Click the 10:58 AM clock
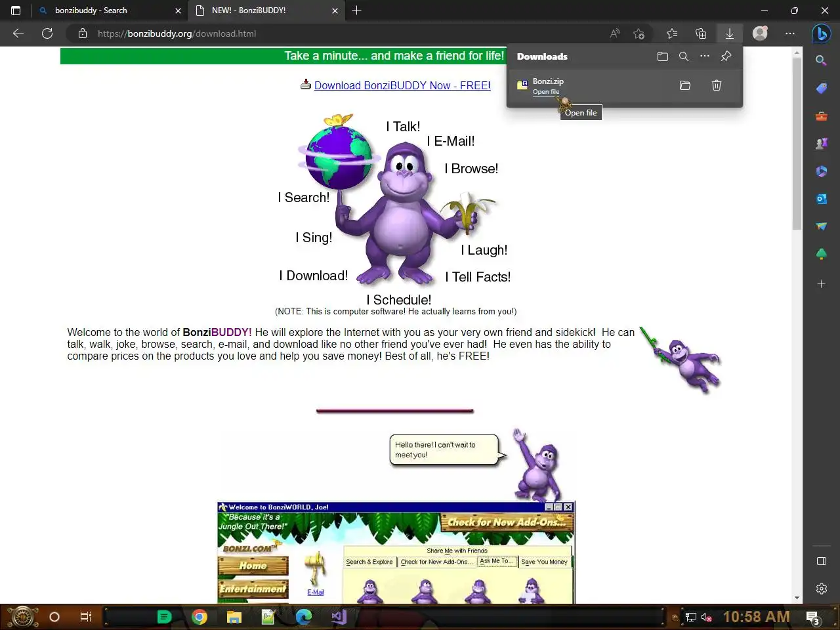Image resolution: width=840 pixels, height=630 pixels. 756,617
